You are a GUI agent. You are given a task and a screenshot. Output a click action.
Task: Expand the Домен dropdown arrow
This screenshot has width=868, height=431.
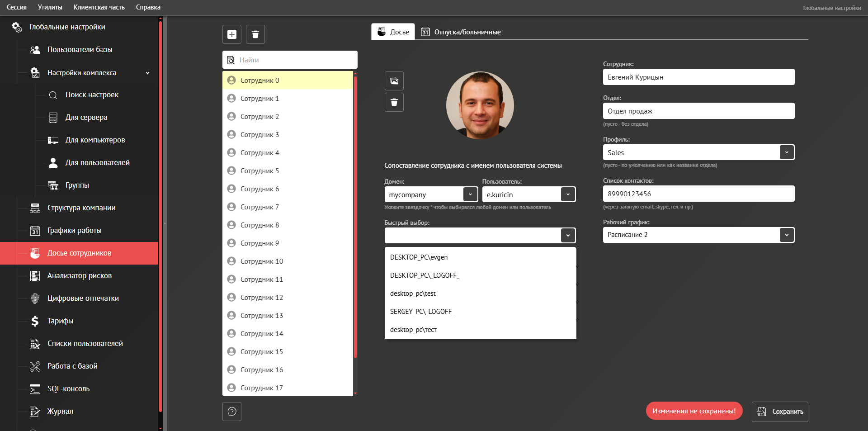(470, 194)
